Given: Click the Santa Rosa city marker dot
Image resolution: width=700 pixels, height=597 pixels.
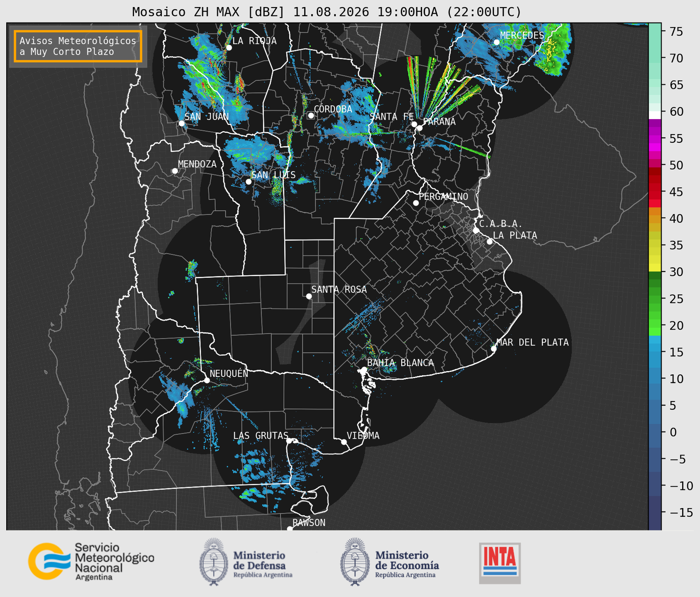Looking at the screenshot, I should [x=309, y=296].
